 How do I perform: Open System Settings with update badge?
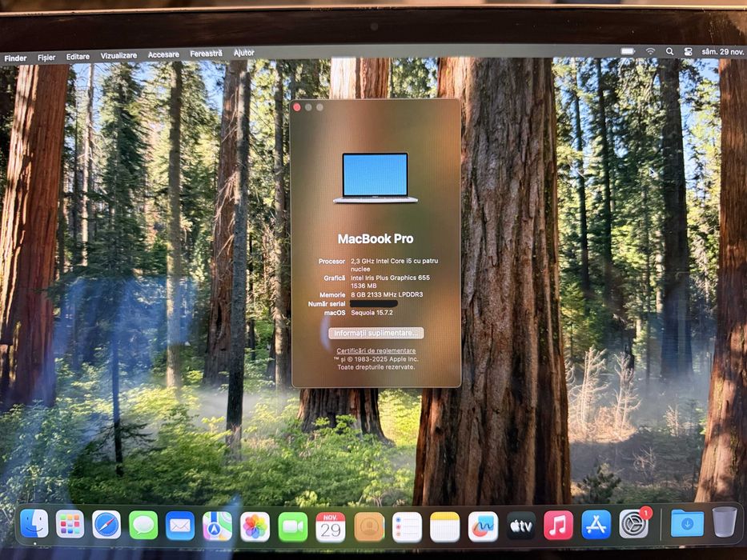coord(634,524)
